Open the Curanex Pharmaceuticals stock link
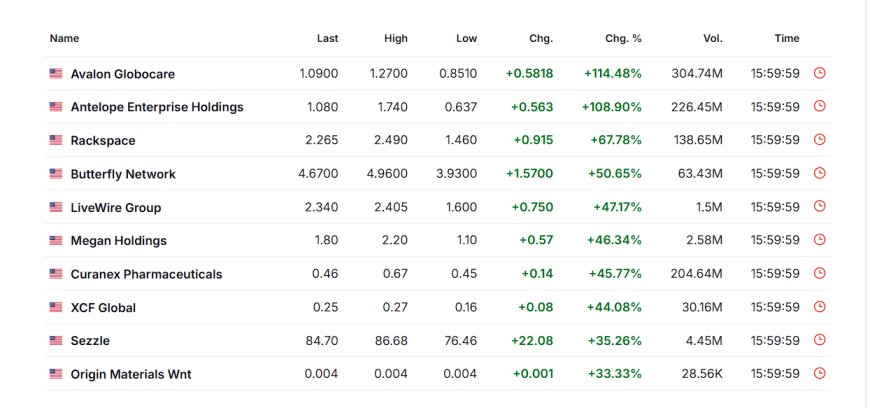This screenshot has height=408, width=870. click(x=146, y=274)
